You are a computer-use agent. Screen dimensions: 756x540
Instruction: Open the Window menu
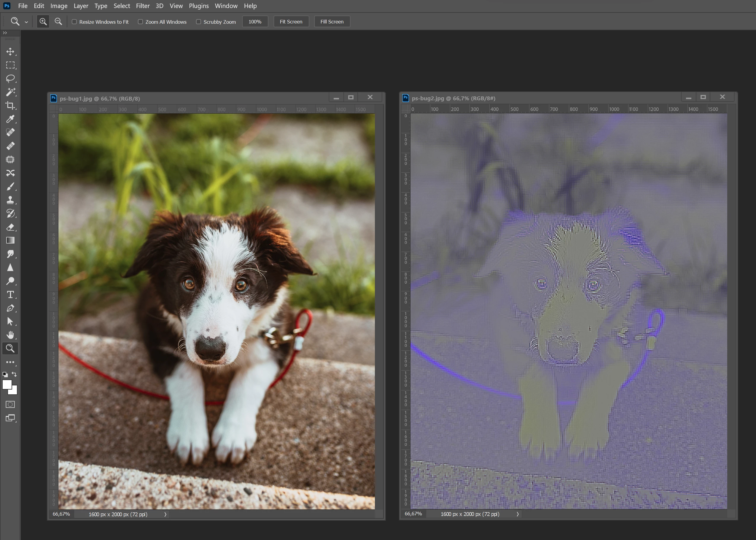[x=226, y=6]
